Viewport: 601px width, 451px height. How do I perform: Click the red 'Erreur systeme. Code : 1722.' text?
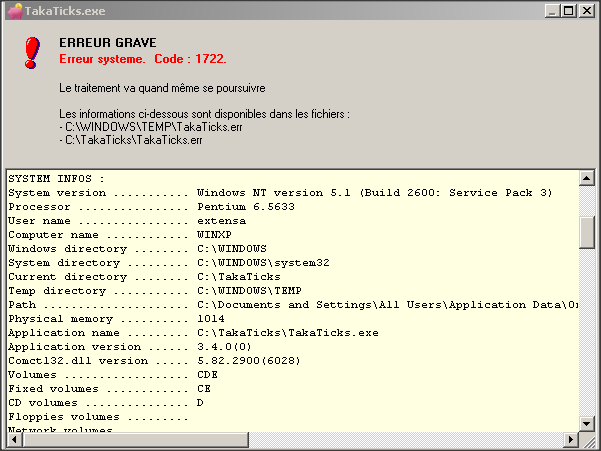pyautogui.click(x=143, y=59)
